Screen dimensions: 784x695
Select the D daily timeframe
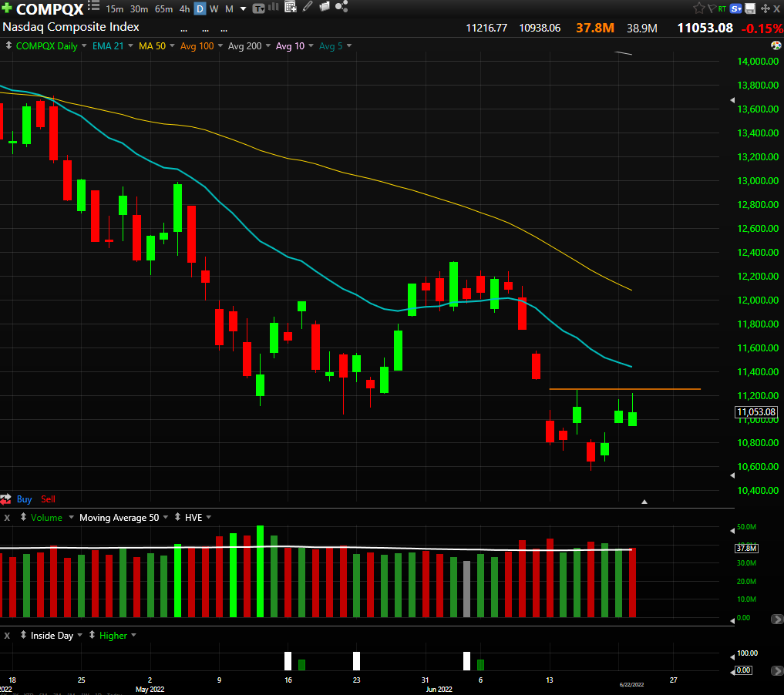200,9
